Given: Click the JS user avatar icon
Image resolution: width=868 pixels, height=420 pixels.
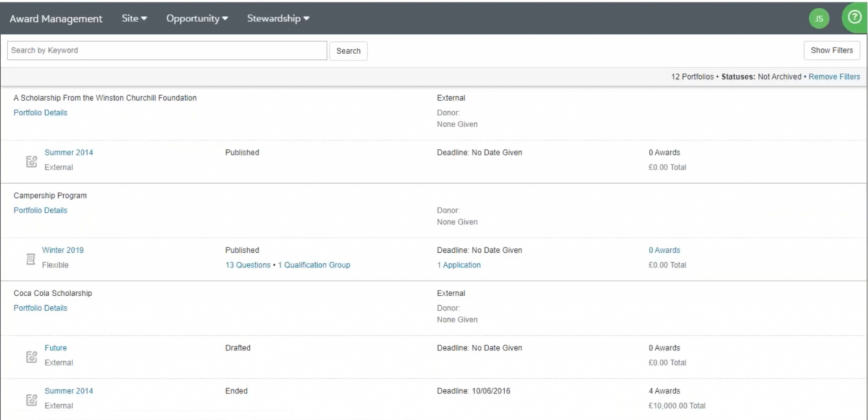Looking at the screenshot, I should [819, 18].
